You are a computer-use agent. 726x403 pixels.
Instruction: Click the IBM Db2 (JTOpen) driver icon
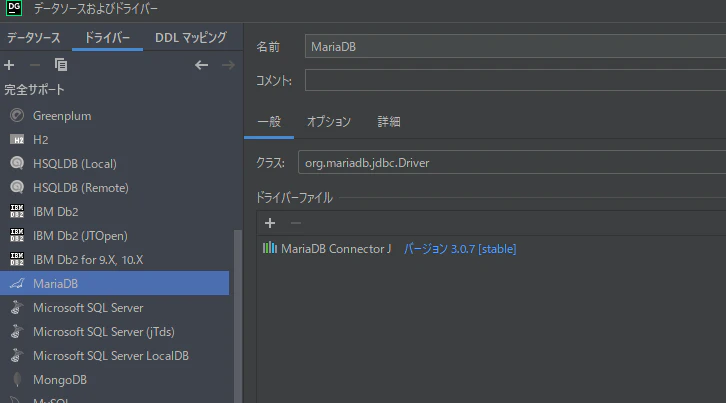(17, 235)
